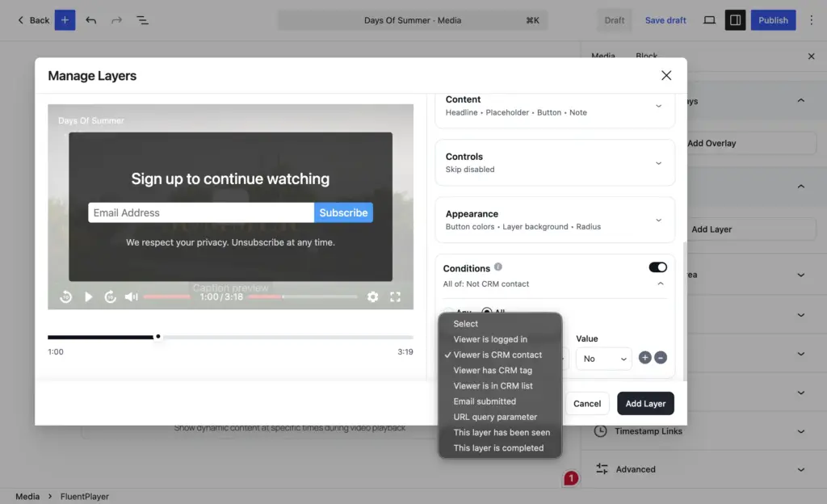Switch to the Media sidebar tab

[x=602, y=56]
